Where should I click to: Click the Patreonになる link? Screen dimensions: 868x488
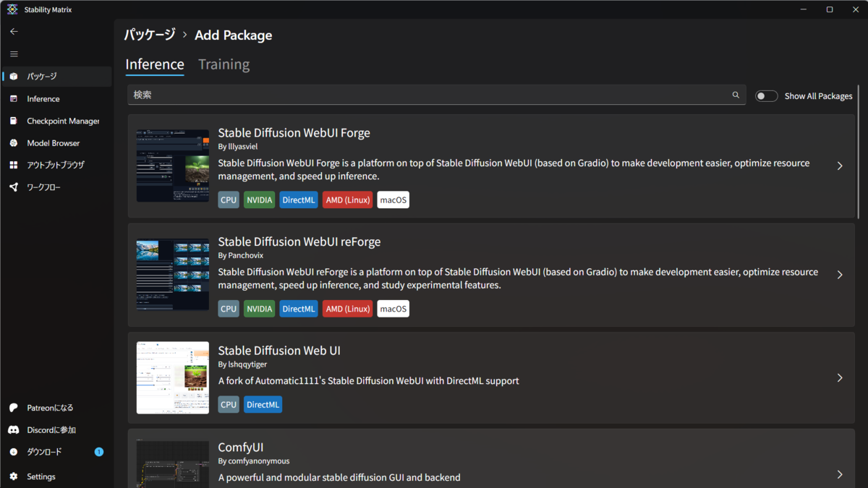coord(50,408)
